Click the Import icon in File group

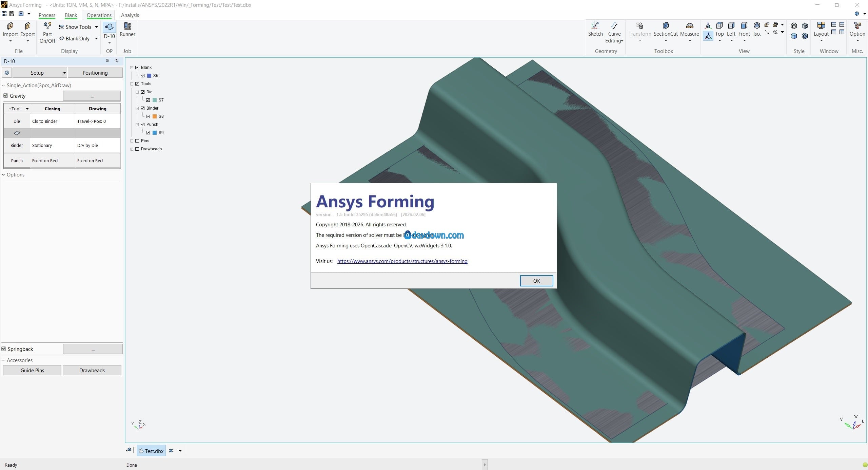pos(10,26)
